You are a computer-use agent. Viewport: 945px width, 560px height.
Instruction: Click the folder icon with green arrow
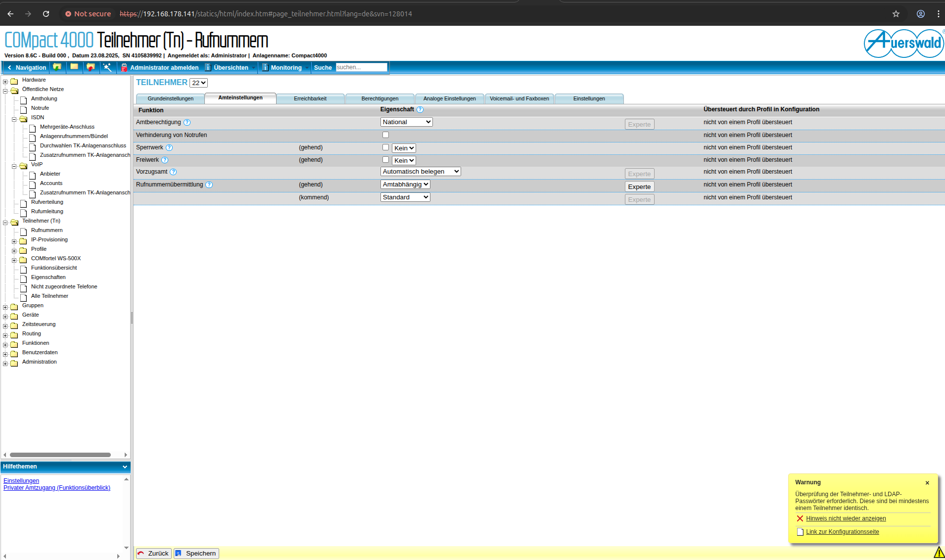coord(57,67)
